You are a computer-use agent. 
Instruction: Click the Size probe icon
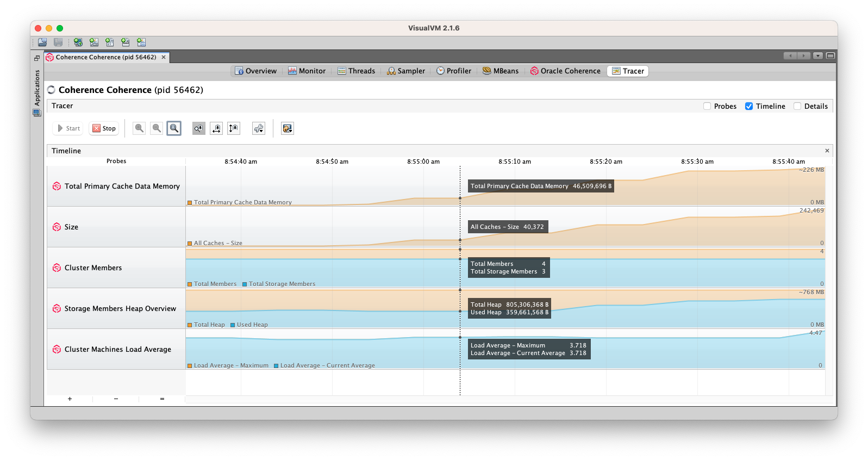click(57, 227)
